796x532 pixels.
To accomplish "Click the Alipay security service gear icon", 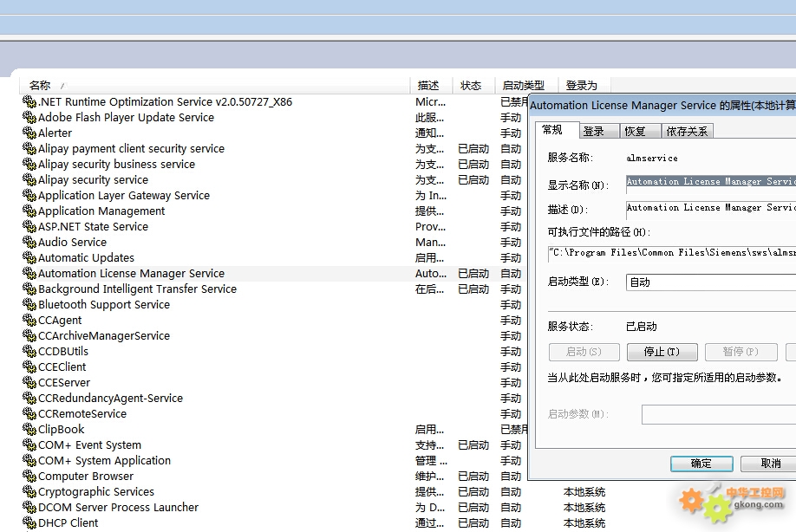I will (x=29, y=179).
